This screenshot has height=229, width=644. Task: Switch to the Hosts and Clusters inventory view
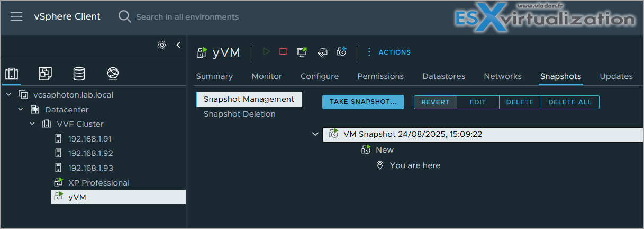pyautogui.click(x=11, y=73)
